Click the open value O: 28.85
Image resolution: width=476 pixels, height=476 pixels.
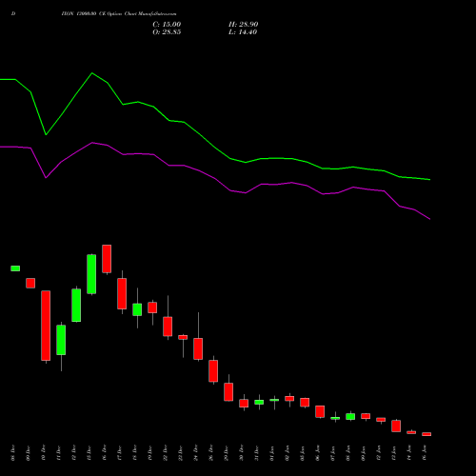pos(167,32)
